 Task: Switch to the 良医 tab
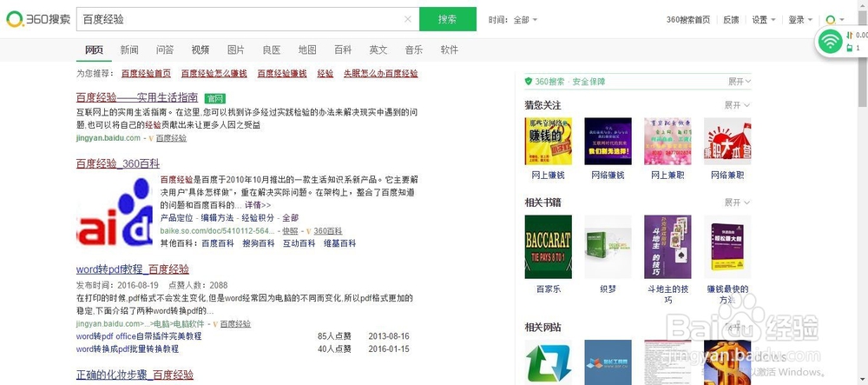[271, 50]
